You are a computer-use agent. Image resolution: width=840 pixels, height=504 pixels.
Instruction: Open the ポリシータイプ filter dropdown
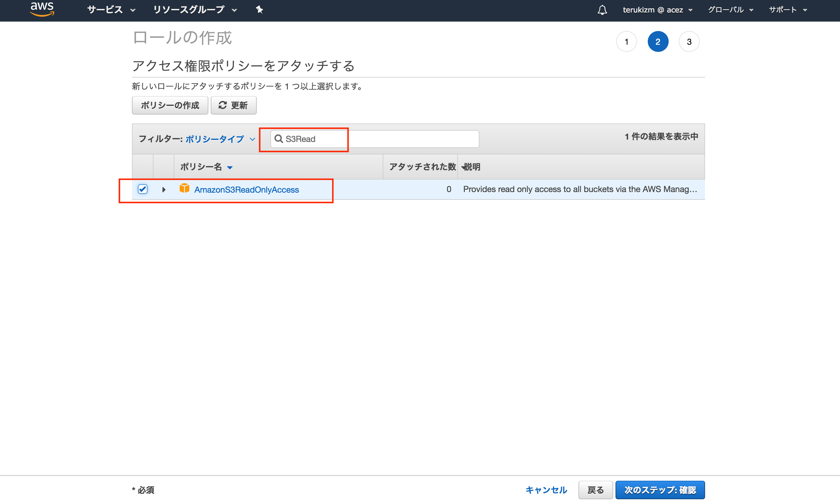[220, 139]
